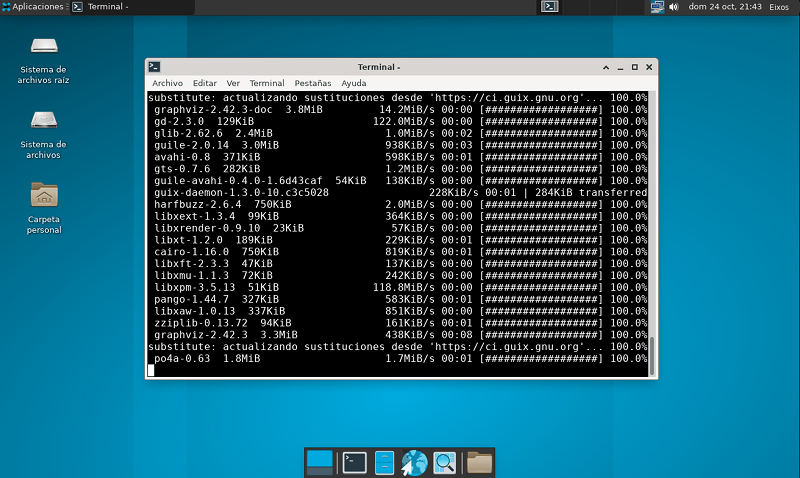The width and height of the screenshot is (800, 478).
Task: Click the network connection icon
Action: tap(656, 6)
